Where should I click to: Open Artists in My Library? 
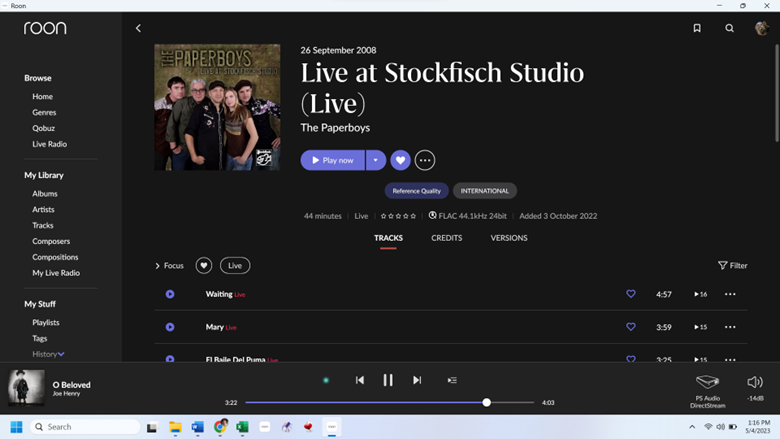coord(43,210)
